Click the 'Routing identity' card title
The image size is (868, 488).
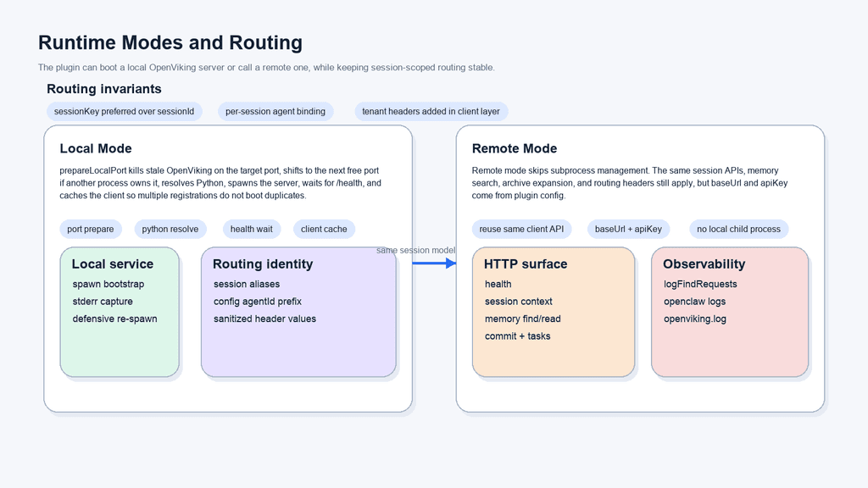coord(263,264)
